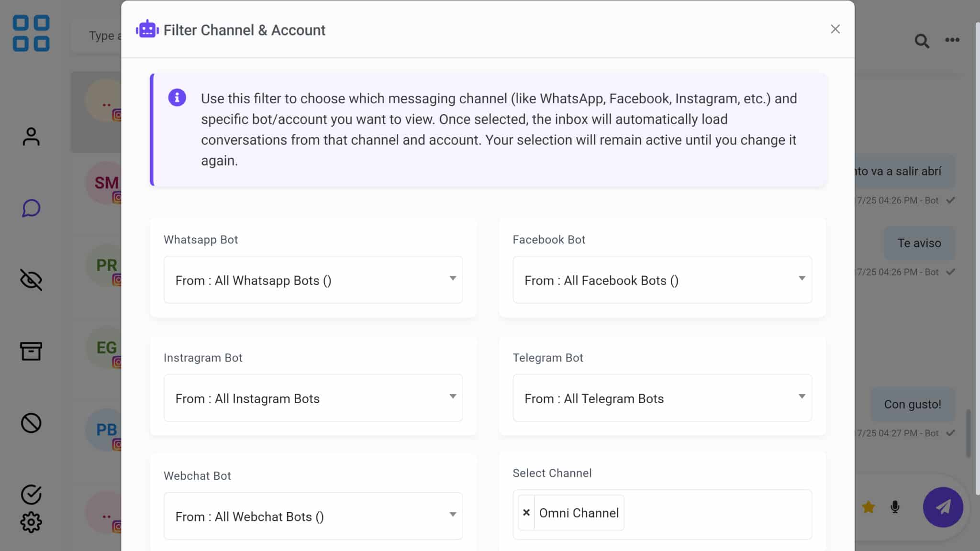Screen dimensions: 980x551
Task: Toggle the hidden-eye visibility icon
Action: (x=31, y=280)
